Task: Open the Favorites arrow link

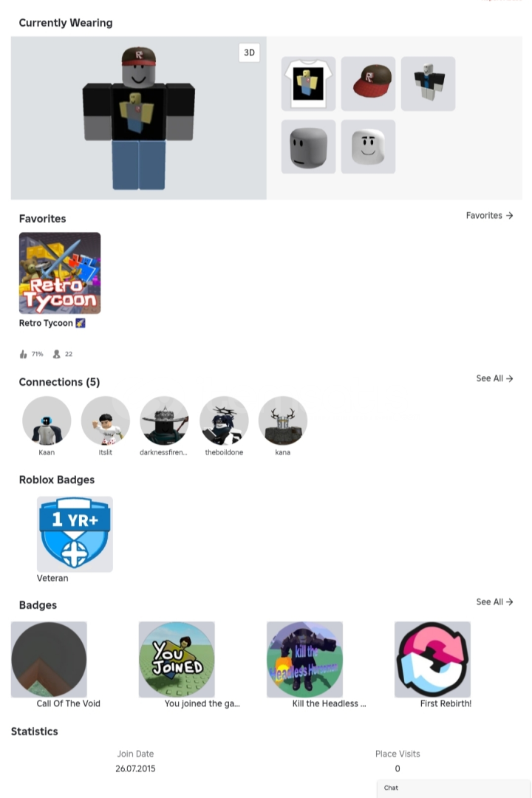Action: [x=489, y=215]
